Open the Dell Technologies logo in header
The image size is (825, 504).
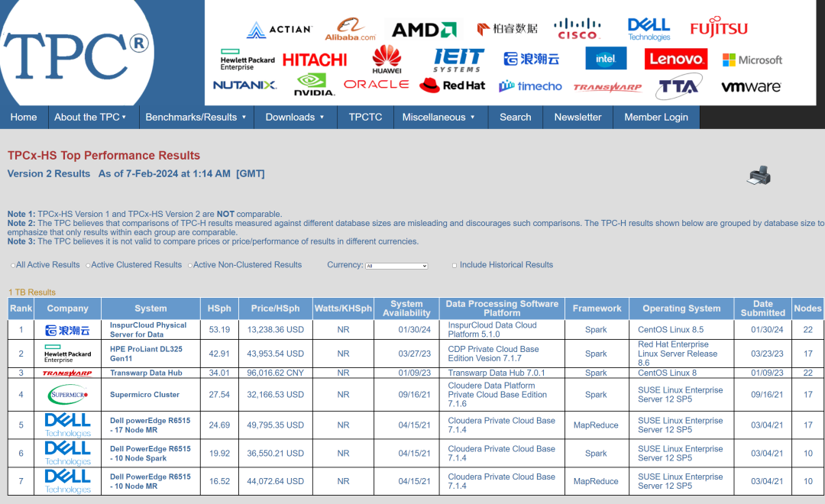pos(649,30)
